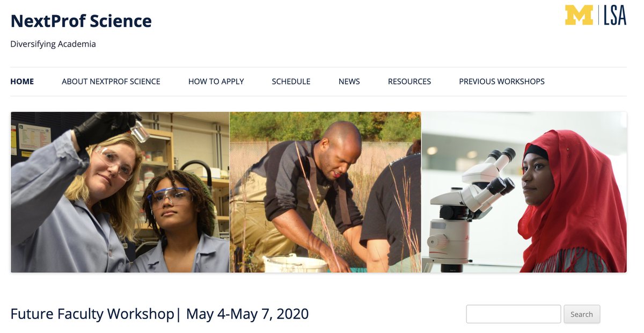Navigate to the News section

coord(349,82)
